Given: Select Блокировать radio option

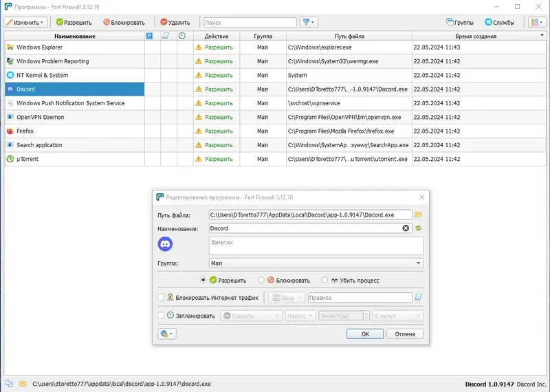Looking at the screenshot, I should (x=261, y=280).
